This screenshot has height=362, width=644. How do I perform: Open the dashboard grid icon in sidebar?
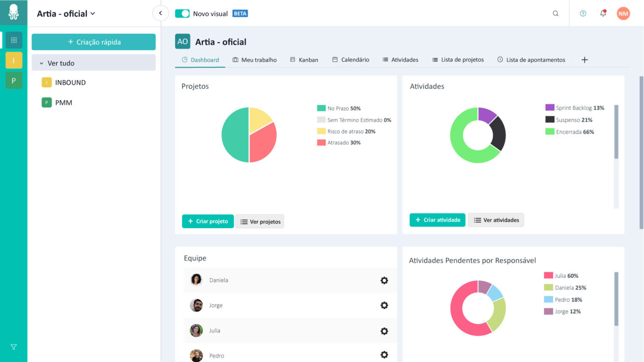coord(13,40)
